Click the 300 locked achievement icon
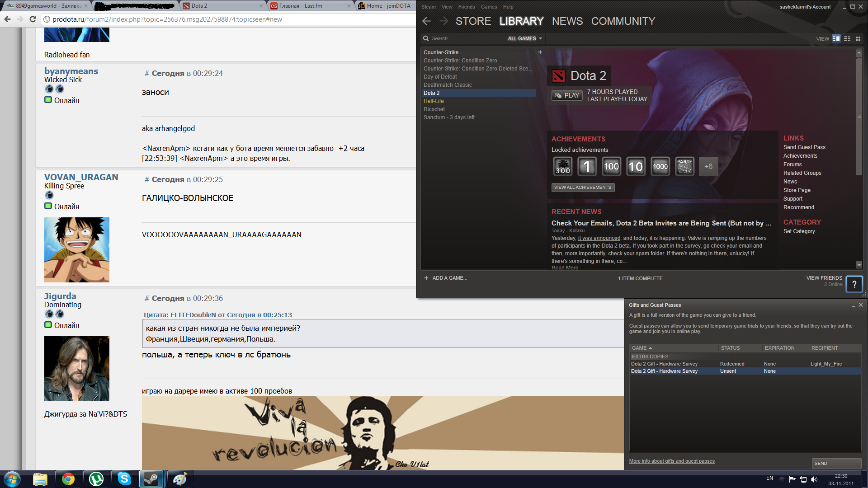868x488 pixels. tap(563, 167)
